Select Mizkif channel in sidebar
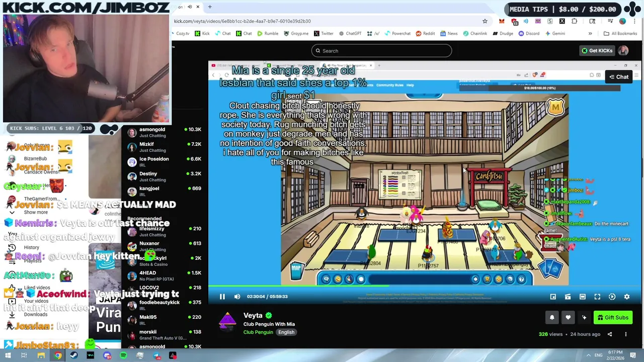Image resolution: width=644 pixels, height=362 pixels. click(164, 147)
